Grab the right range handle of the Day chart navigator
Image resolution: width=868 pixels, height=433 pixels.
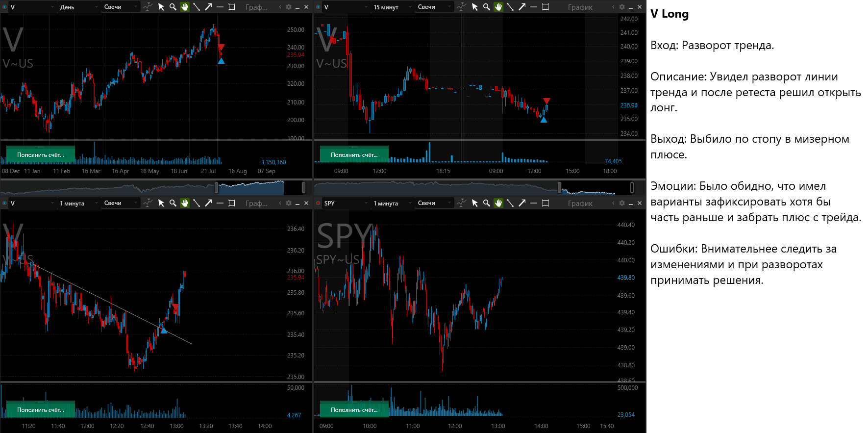pyautogui.click(x=303, y=187)
